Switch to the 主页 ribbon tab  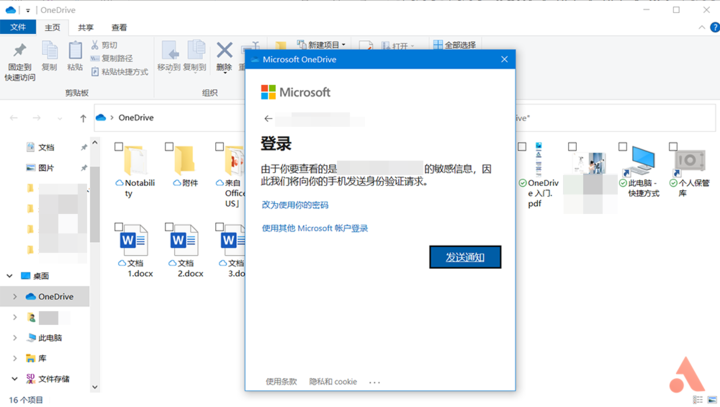(52, 28)
